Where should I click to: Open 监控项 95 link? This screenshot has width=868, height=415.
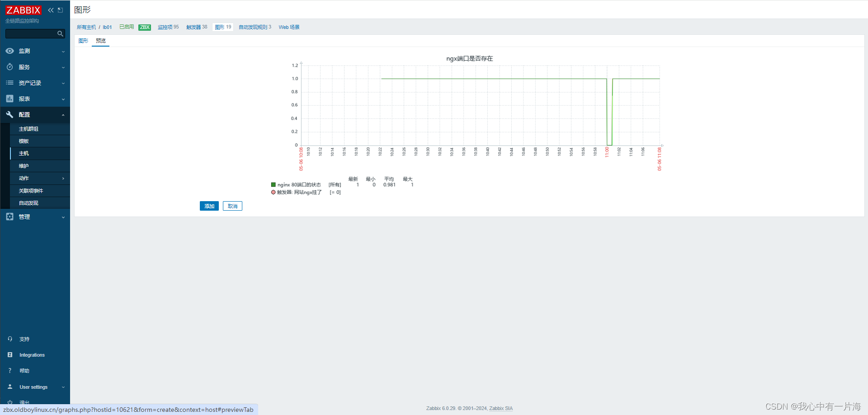[168, 27]
